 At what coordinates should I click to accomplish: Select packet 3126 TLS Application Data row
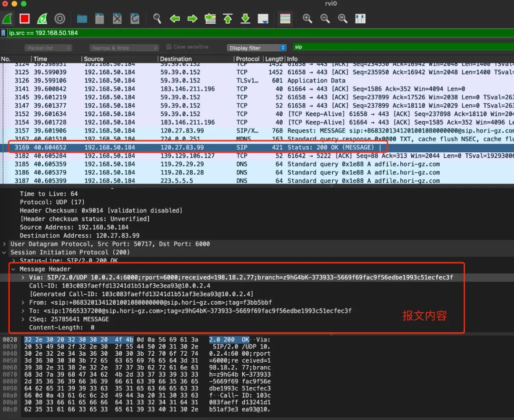pyautogui.click(x=257, y=80)
